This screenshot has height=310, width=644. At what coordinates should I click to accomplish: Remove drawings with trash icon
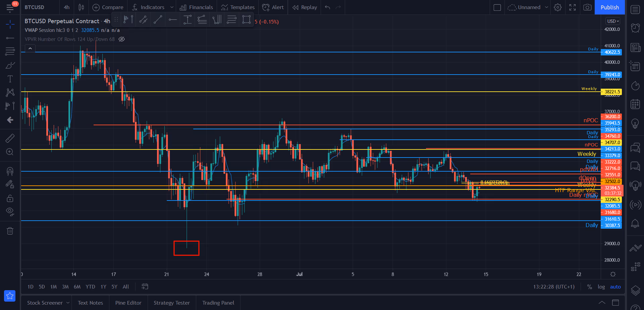[10, 231]
